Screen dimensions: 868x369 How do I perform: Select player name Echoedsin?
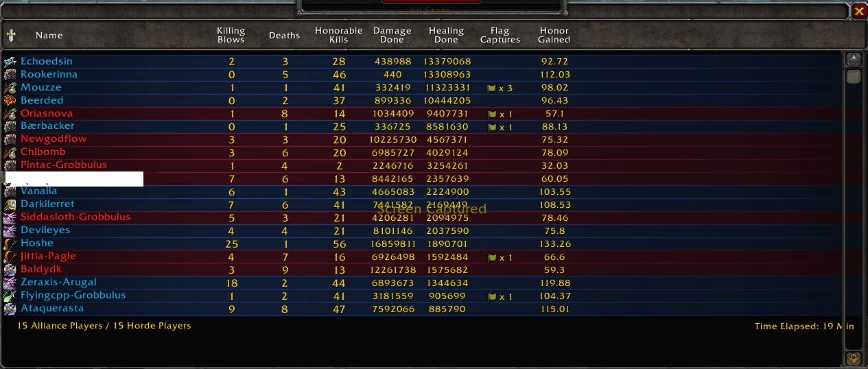pyautogui.click(x=46, y=61)
